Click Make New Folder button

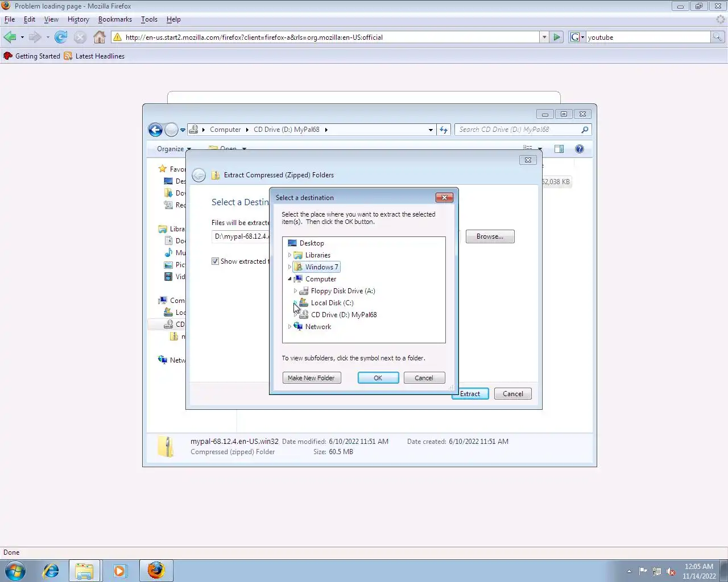click(312, 378)
